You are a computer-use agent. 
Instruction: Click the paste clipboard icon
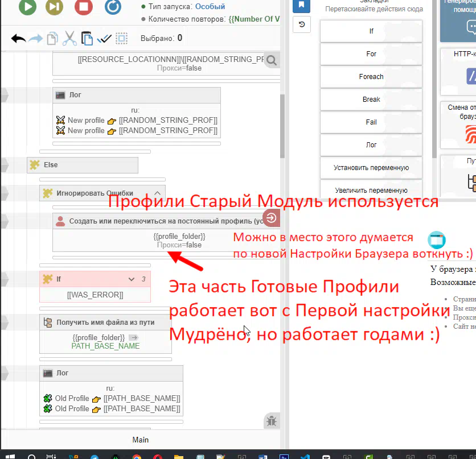87,39
